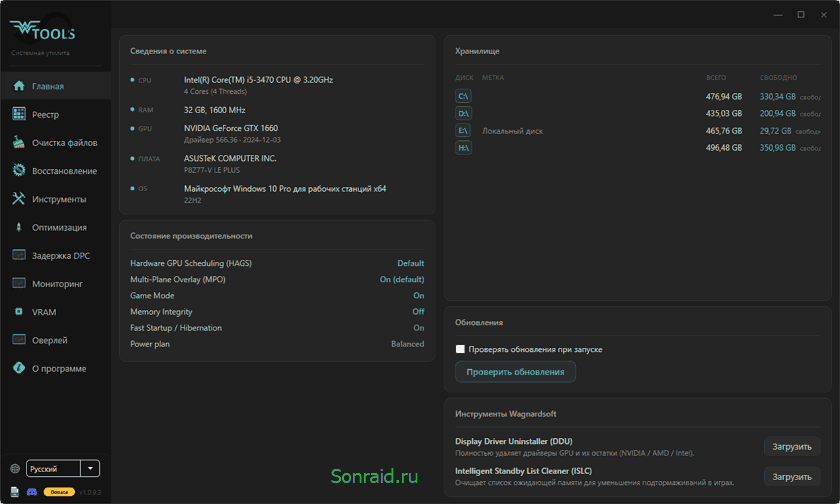Image resolution: width=840 pixels, height=504 pixels.
Task: Click Майкрософт Windows 10 Pro text
Action: click(285, 189)
